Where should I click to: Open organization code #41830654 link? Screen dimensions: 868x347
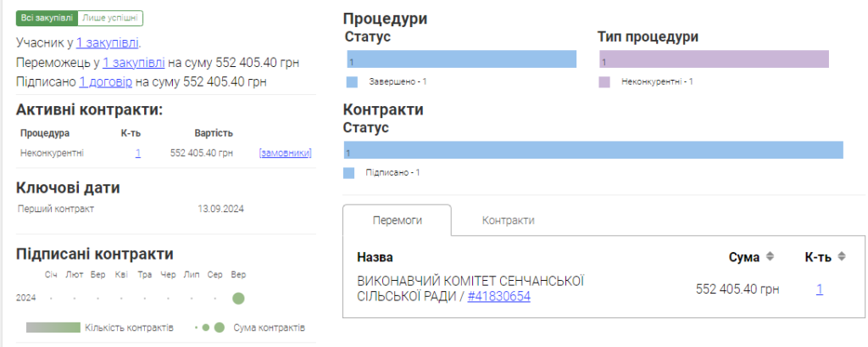point(498,297)
